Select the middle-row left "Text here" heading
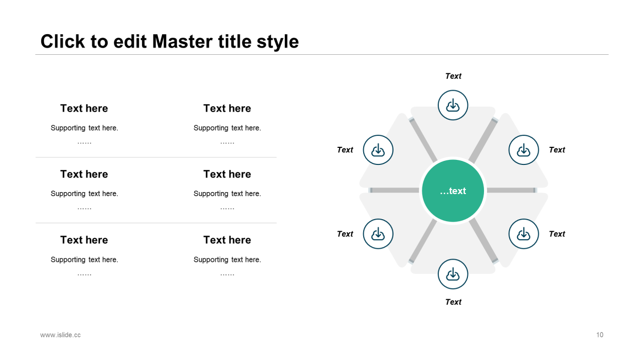Screen dimensions: 644x362 coord(84,174)
